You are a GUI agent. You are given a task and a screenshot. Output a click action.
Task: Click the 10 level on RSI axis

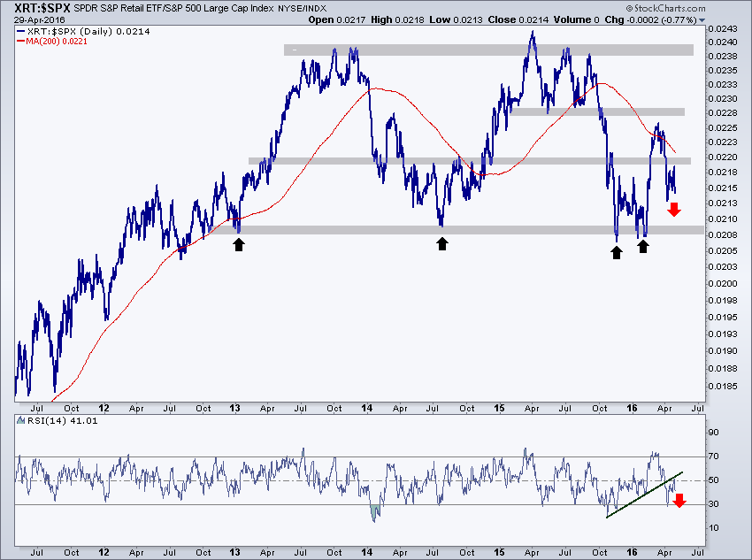[714, 528]
